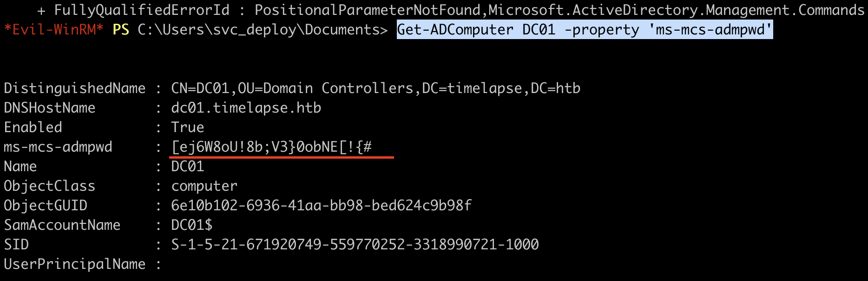Click the highlighted Get-ADComputer command text

(585, 30)
